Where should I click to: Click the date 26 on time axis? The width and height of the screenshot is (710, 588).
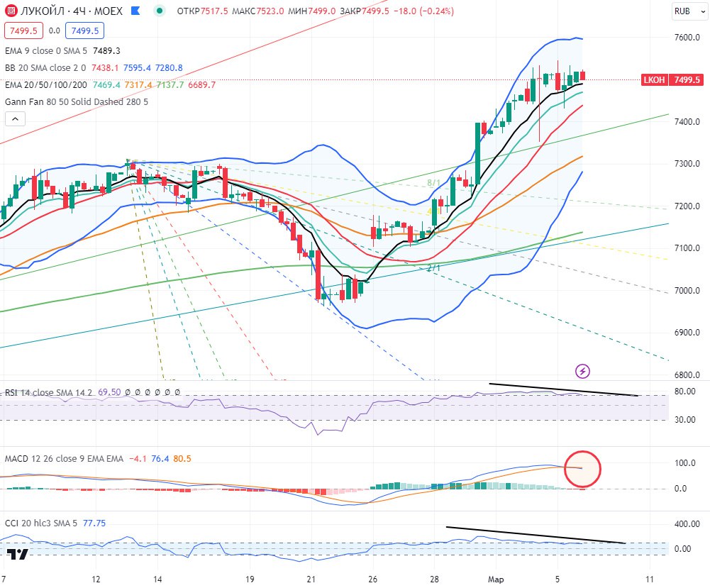[x=372, y=579]
